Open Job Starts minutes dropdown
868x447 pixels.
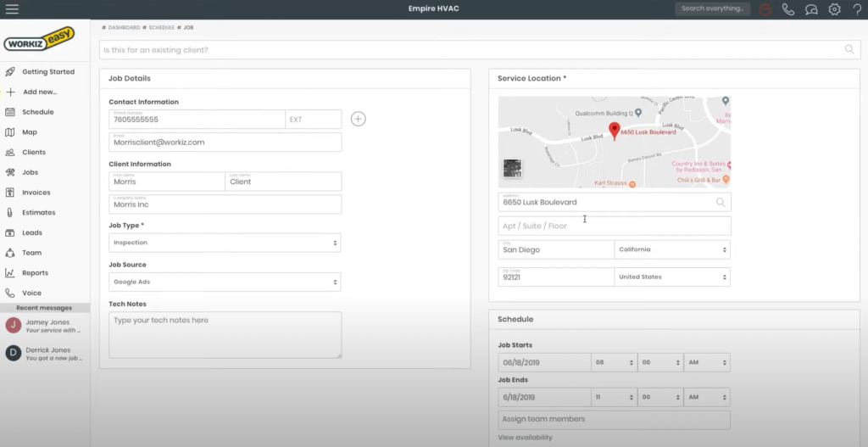coord(660,363)
